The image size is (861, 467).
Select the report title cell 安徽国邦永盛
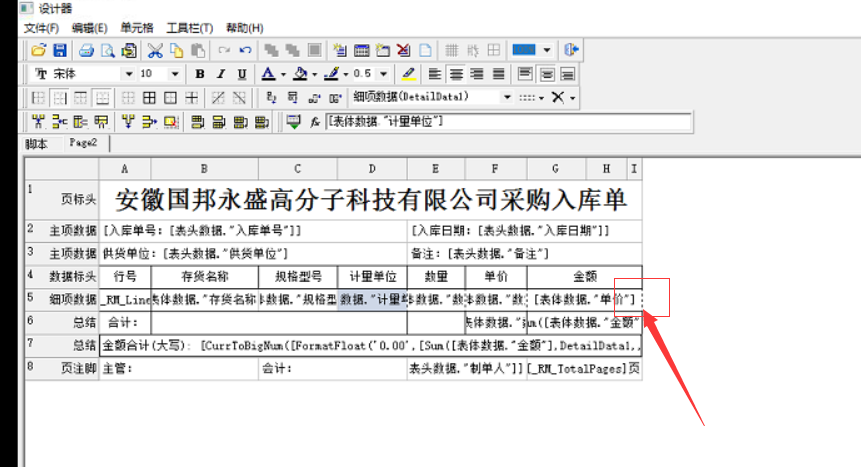(x=371, y=199)
